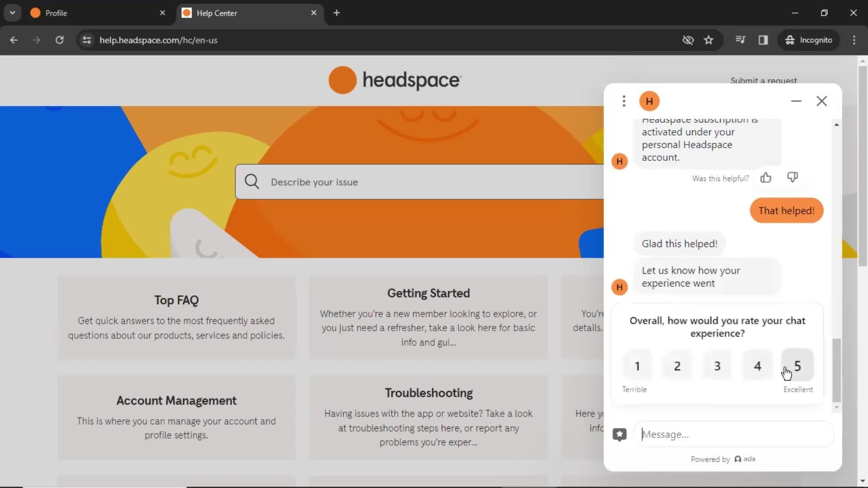The width and height of the screenshot is (868, 488).
Task: Open the chat feedback star icon
Action: coord(619,434)
